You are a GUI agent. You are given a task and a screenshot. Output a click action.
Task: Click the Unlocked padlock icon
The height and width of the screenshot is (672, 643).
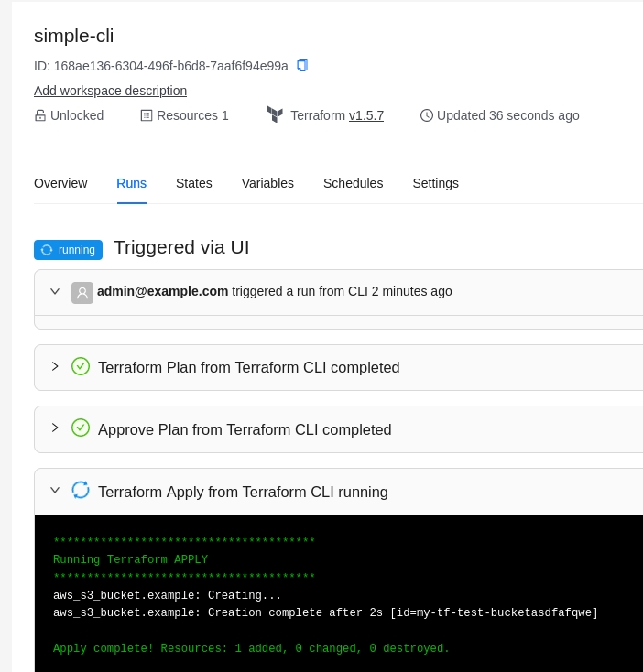click(40, 115)
